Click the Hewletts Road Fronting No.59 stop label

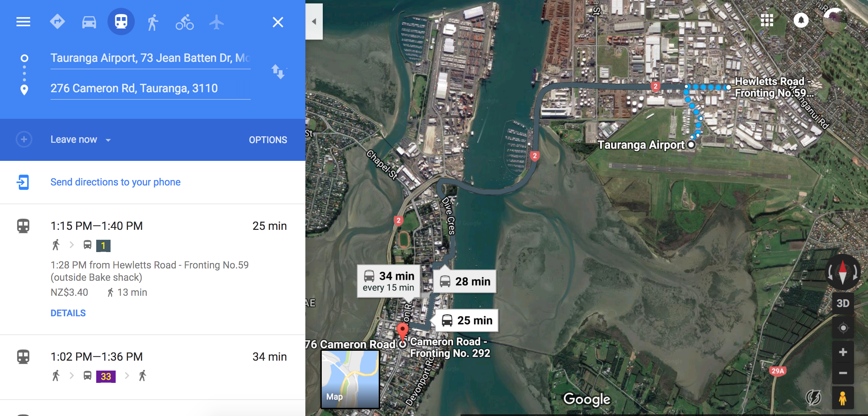click(x=773, y=87)
